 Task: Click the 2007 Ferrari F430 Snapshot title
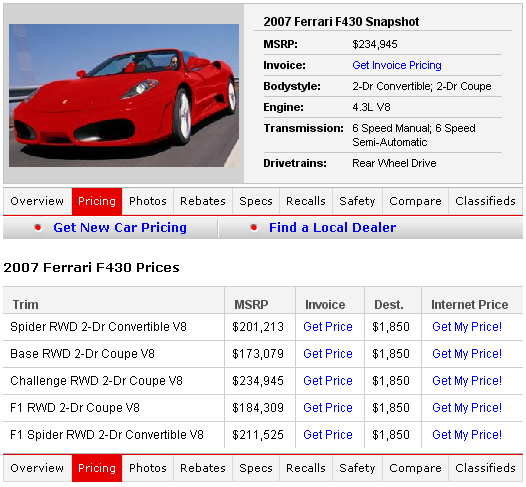341,22
